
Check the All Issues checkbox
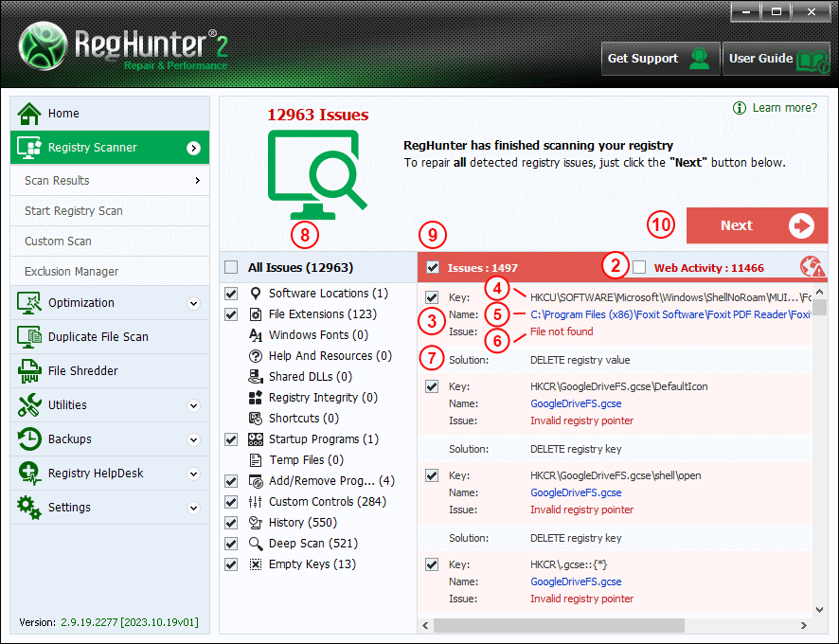click(x=232, y=268)
